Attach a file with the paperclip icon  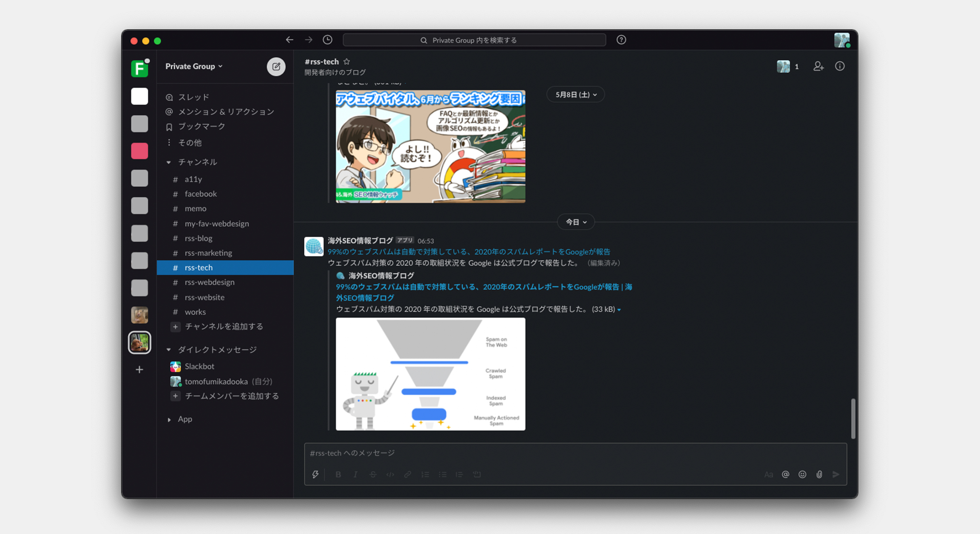point(819,474)
